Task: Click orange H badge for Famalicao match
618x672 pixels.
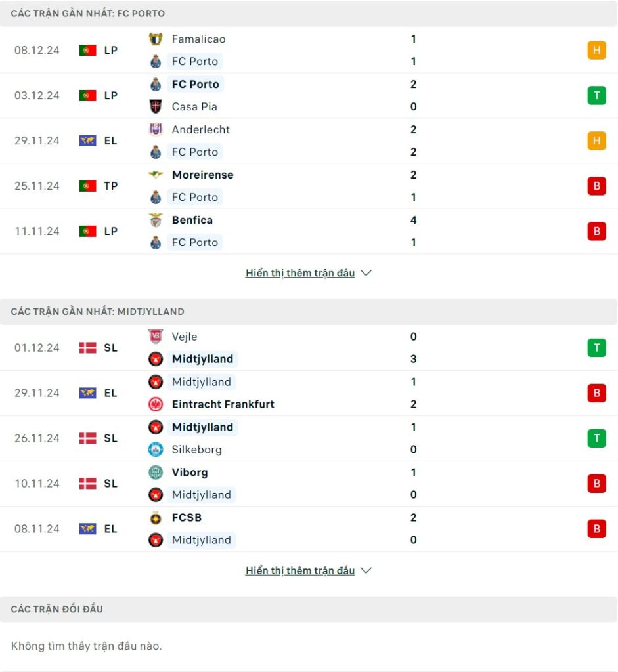Action: 596,51
